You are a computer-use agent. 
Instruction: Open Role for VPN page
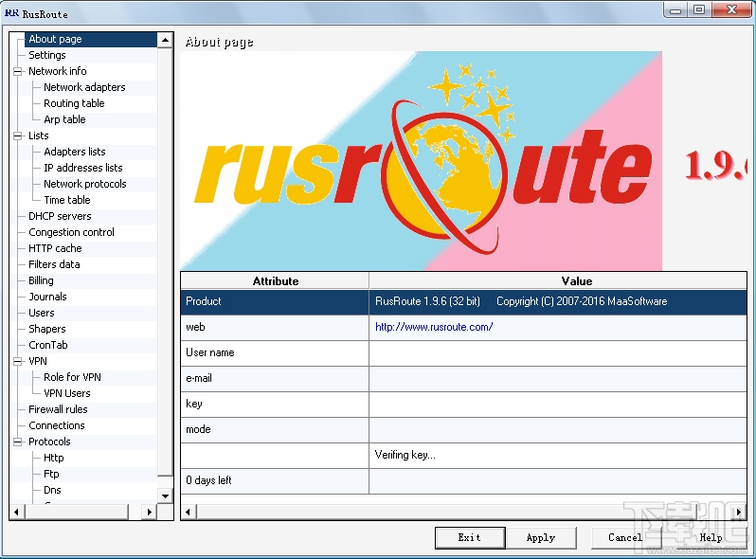[72, 377]
